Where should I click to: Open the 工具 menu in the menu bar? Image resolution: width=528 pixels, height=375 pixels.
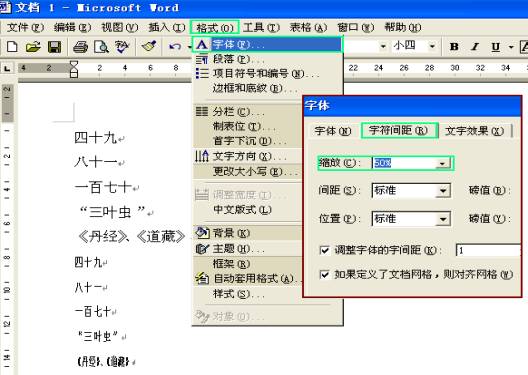coord(261,27)
